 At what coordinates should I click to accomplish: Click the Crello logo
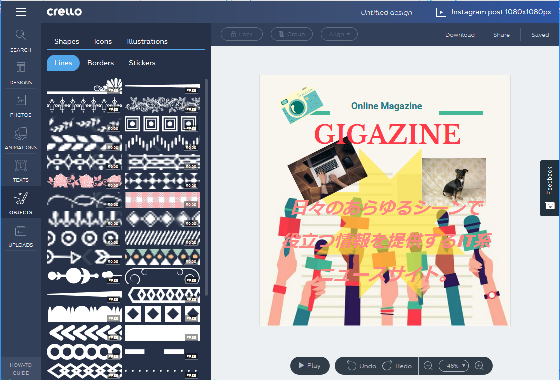coord(64,12)
